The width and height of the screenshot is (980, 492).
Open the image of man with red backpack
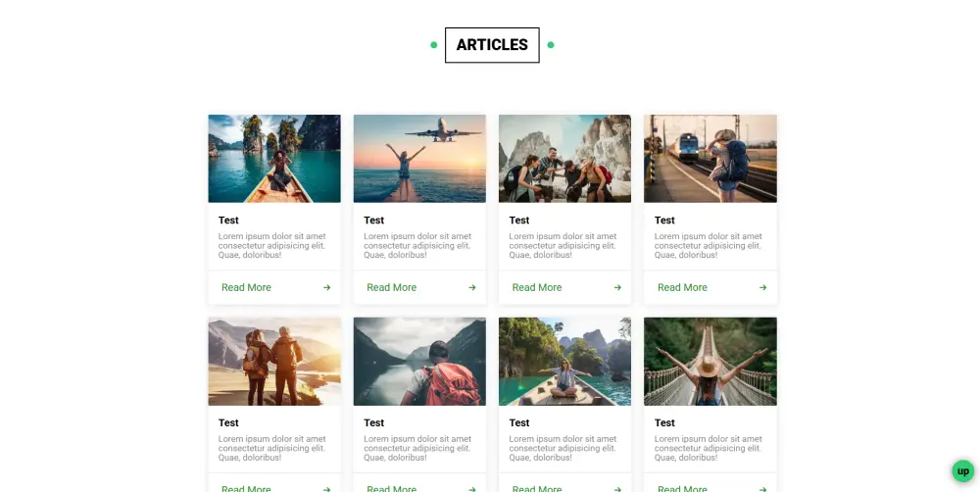click(x=419, y=362)
